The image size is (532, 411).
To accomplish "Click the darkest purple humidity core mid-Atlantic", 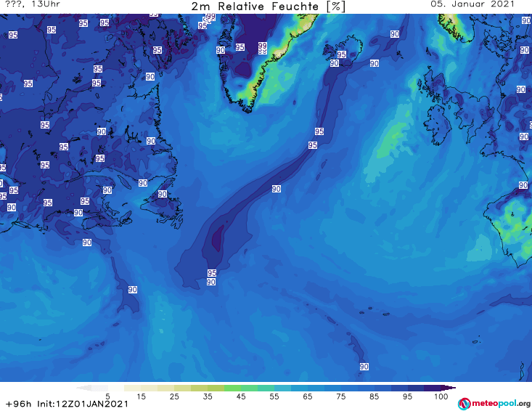I will coord(218,238).
